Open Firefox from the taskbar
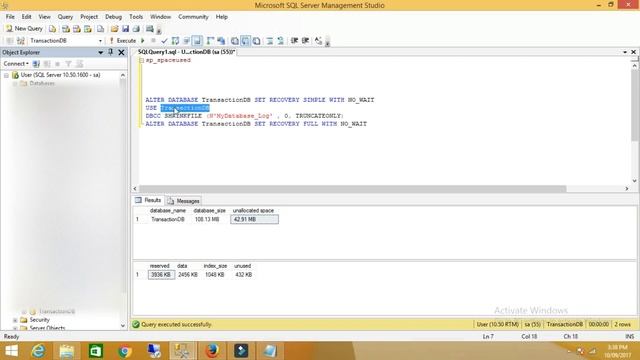The image size is (640, 360). pyautogui.click(x=211, y=351)
